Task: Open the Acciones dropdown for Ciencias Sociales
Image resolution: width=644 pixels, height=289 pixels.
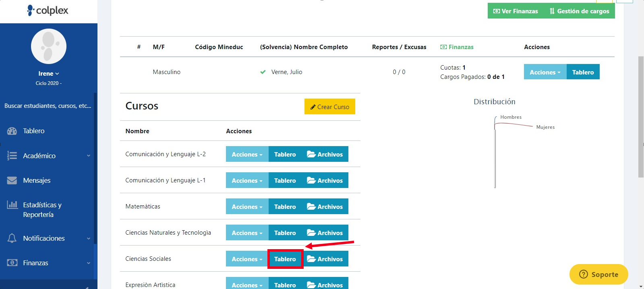Action: point(247,259)
